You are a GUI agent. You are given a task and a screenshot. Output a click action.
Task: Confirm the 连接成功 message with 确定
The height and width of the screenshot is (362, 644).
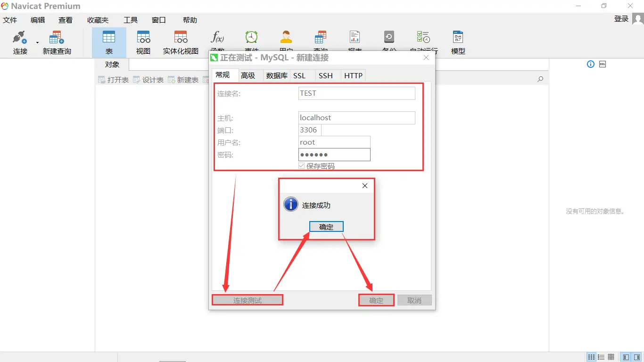(x=326, y=227)
